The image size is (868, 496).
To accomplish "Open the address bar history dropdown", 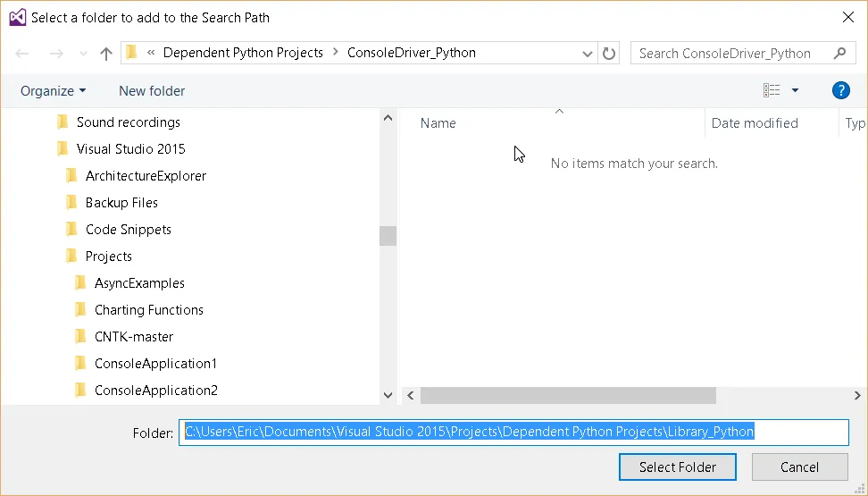I will (588, 54).
